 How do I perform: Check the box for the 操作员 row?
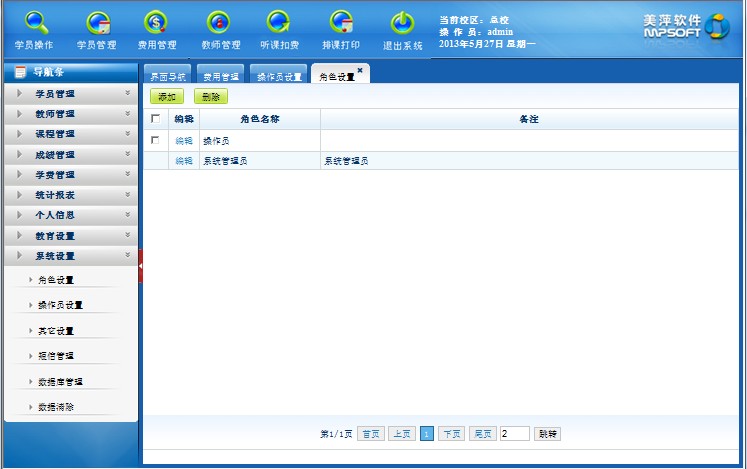coord(155,141)
